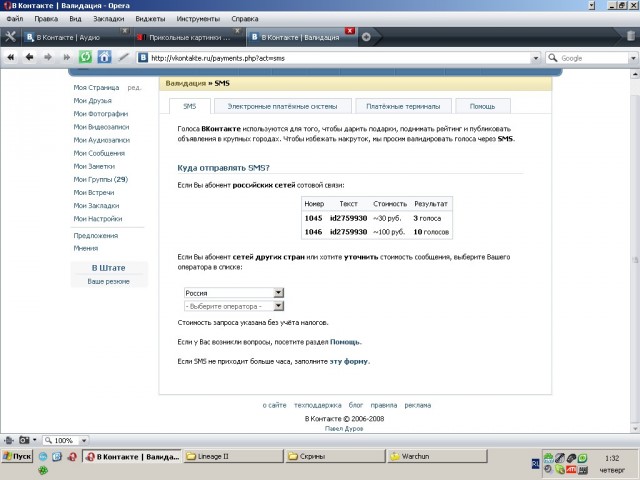Open the closed tabs trash can
The height and width of the screenshot is (480, 640).
[631, 36]
